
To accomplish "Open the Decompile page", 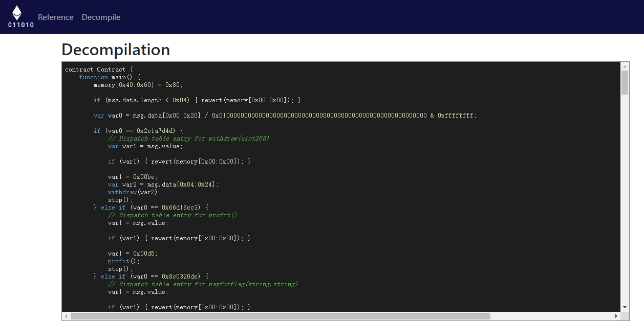I will (x=101, y=17).
